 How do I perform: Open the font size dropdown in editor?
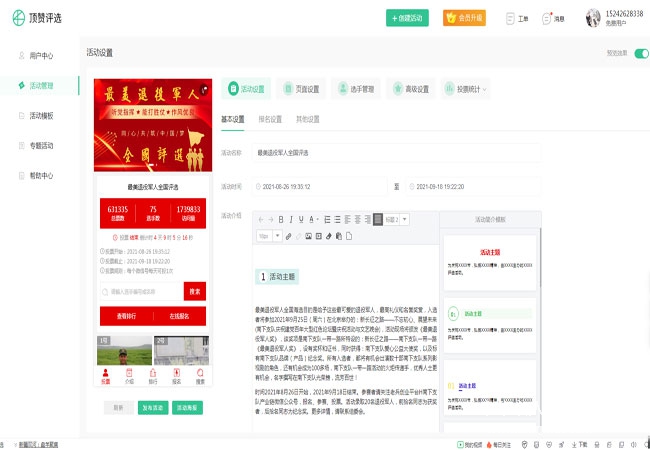pyautogui.click(x=269, y=236)
